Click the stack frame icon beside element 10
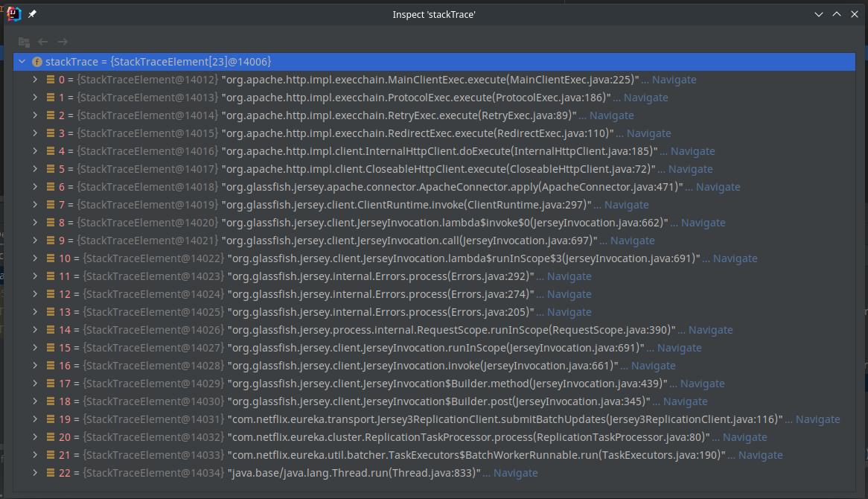 pos(51,258)
